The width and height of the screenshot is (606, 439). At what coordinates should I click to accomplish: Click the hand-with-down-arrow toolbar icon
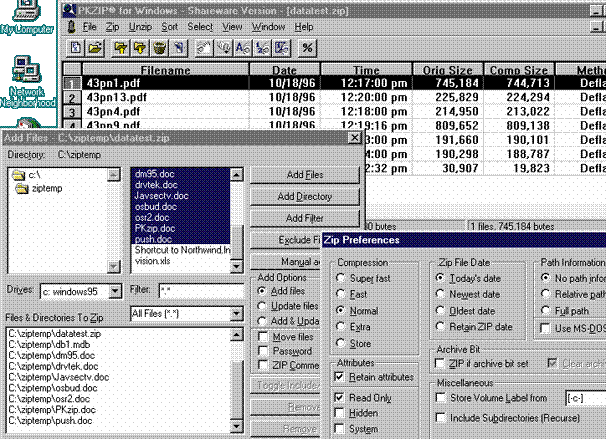pyautogui.click(x=223, y=48)
